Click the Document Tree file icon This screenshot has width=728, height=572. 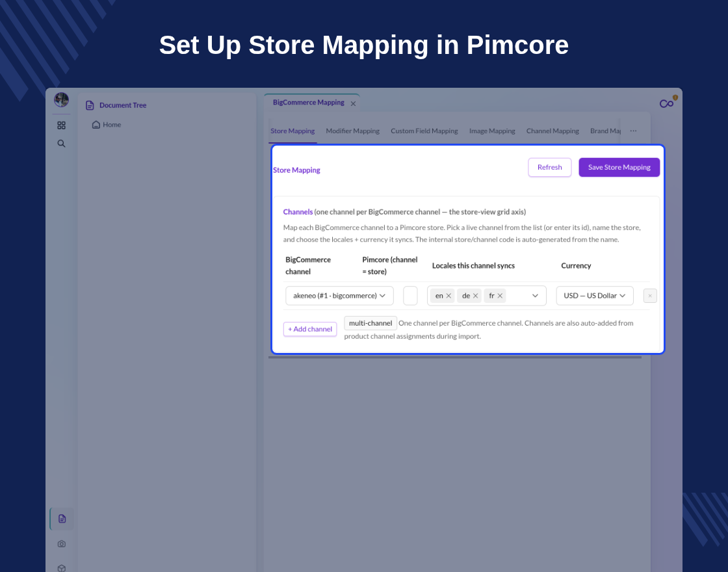coord(90,105)
